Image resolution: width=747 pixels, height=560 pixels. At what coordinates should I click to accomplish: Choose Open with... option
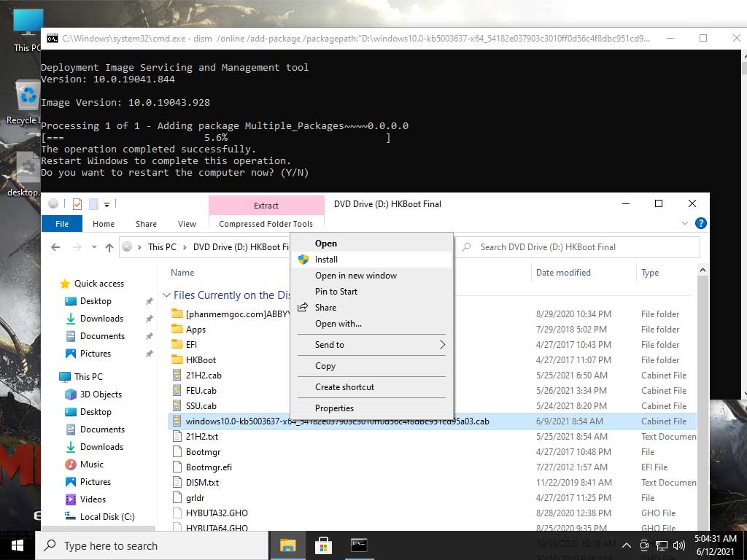371,324
